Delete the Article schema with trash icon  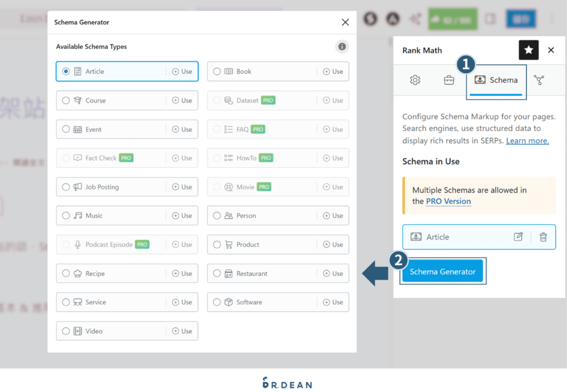(x=543, y=237)
